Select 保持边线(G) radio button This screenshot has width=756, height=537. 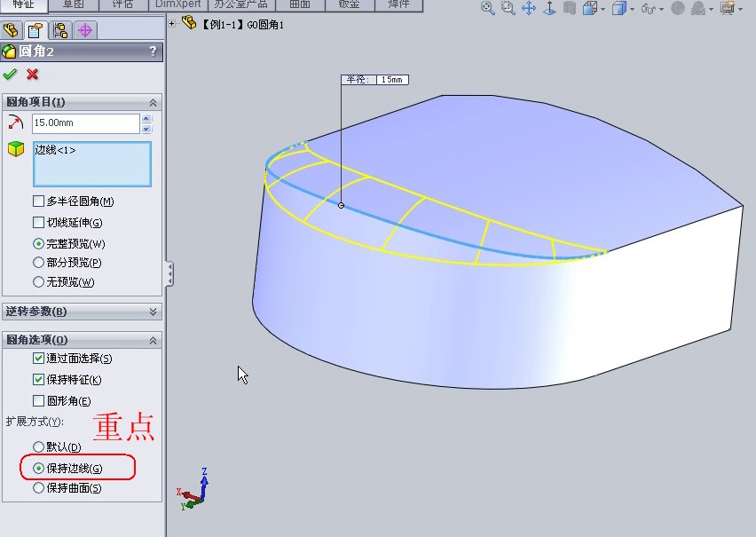tap(38, 468)
